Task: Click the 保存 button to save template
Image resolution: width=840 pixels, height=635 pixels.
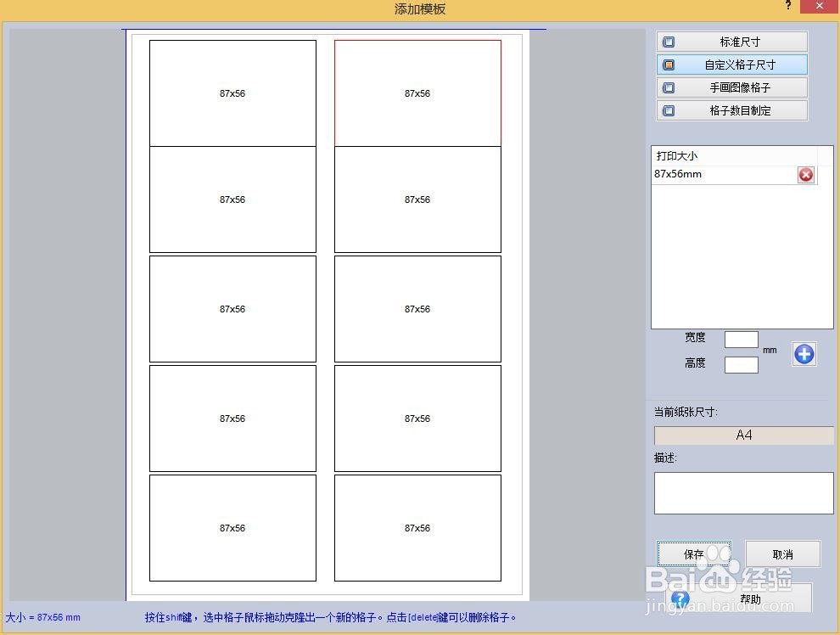Action: click(x=693, y=554)
